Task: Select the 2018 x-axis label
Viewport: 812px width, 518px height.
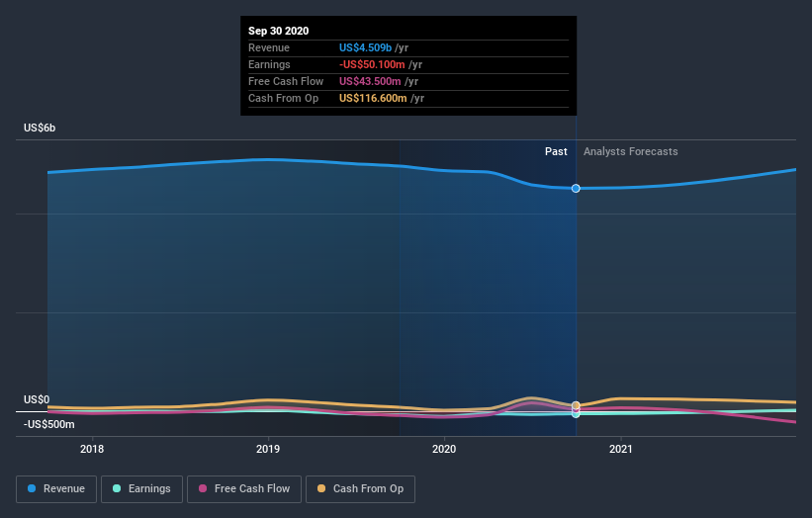Action: click(x=92, y=449)
